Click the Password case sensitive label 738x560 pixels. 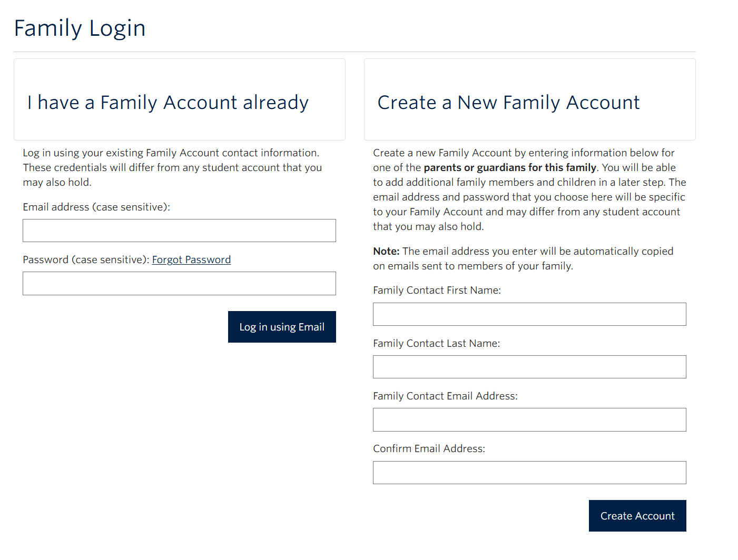(x=84, y=259)
